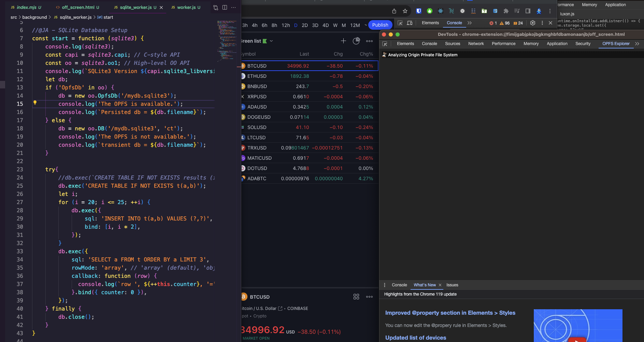Viewport: 644px width, 342px height.
Task: Open Security tab in off_screen DevTools window
Action: pos(583,44)
